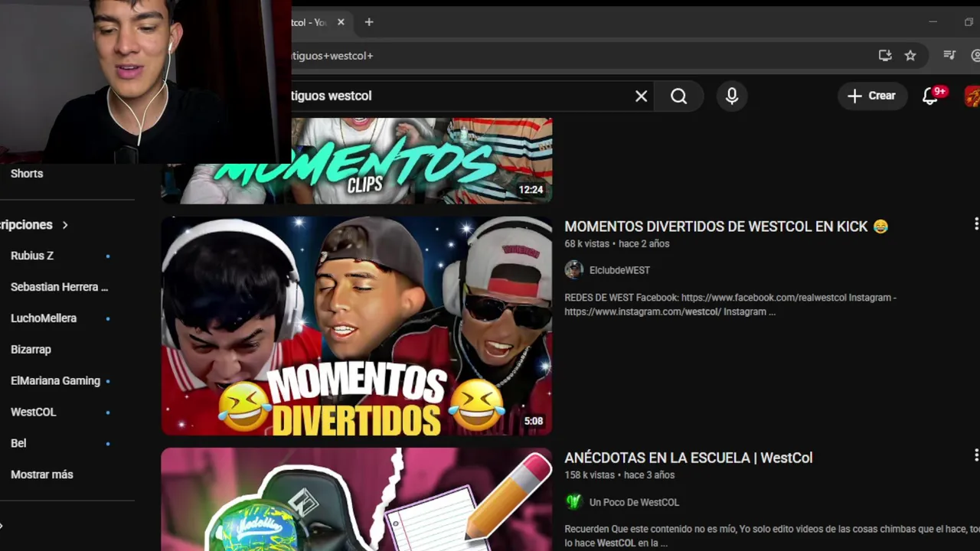Open video MOMENTOS DIVERTIDOS DE WESTCOL EN KICK title
The image size is (980, 551).
726,227
